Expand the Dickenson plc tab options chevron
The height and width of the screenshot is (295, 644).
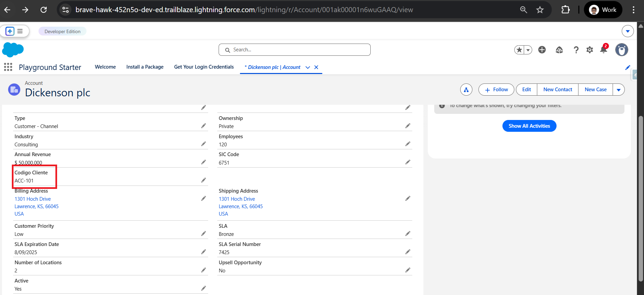308,67
